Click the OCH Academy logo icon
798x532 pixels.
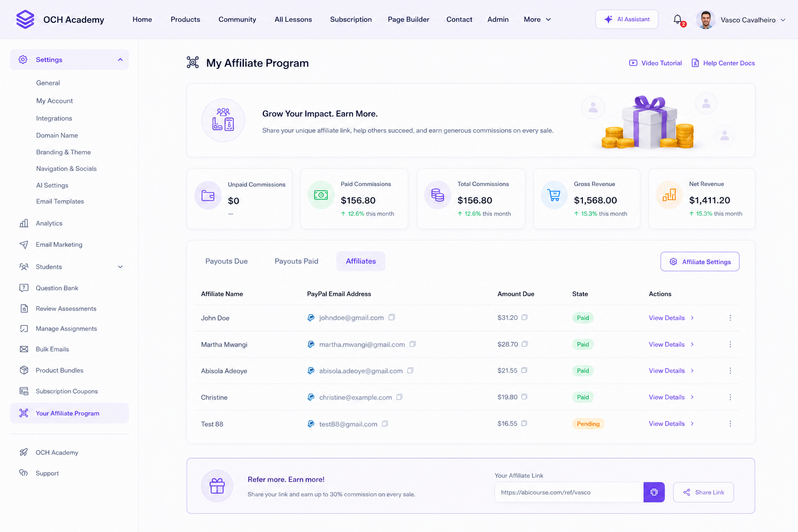25,19
